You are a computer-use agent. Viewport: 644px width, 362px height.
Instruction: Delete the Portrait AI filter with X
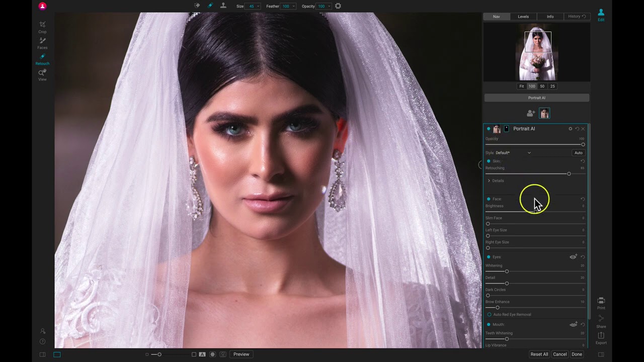[583, 129]
